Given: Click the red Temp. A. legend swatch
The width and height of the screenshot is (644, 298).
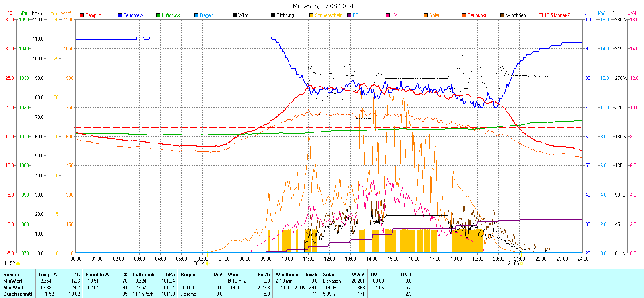Looking at the screenshot, I should coord(82,15).
